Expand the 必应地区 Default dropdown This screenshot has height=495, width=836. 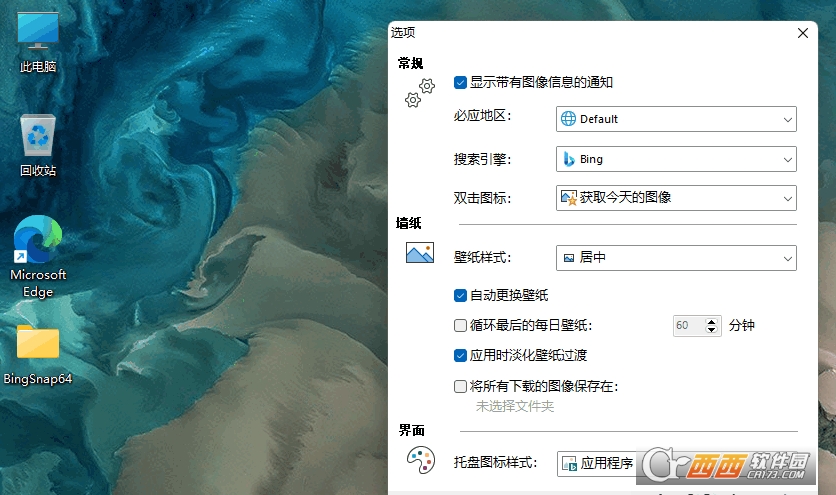coord(676,119)
